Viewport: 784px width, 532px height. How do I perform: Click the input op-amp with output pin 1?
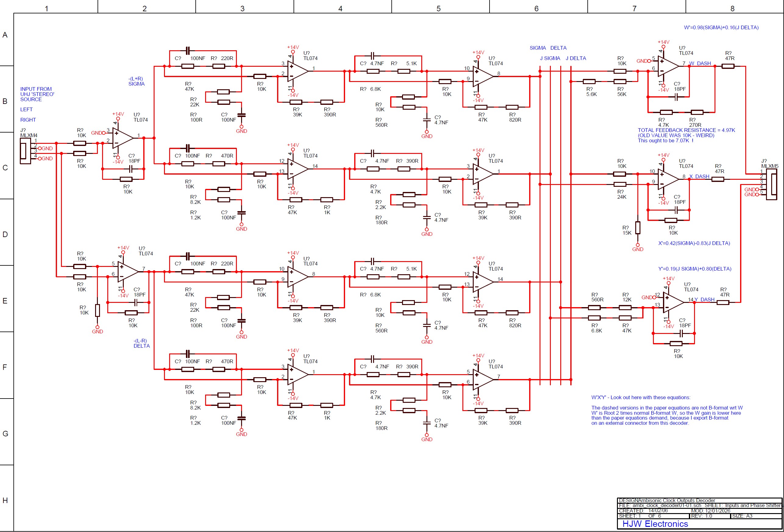pyautogui.click(x=122, y=138)
